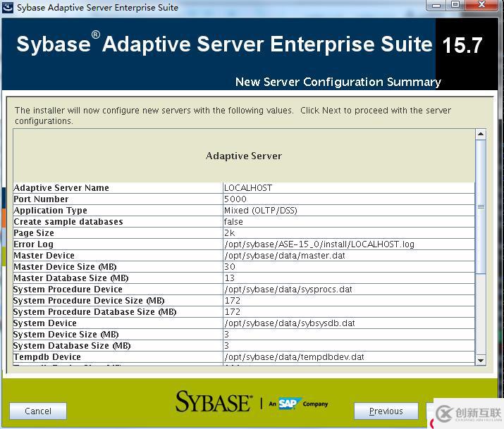Select the tempdbdev.dat device path
Image resolution: width=504 pixels, height=429 pixels.
click(294, 356)
